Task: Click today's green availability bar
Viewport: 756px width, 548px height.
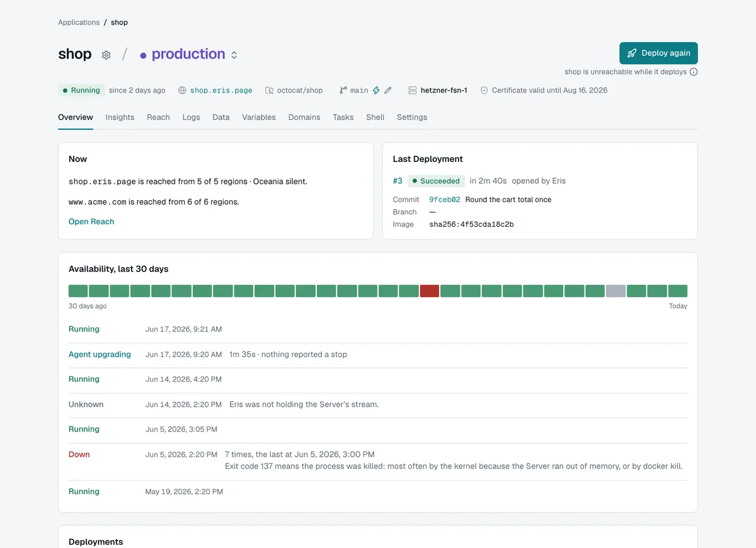Action: [678, 291]
